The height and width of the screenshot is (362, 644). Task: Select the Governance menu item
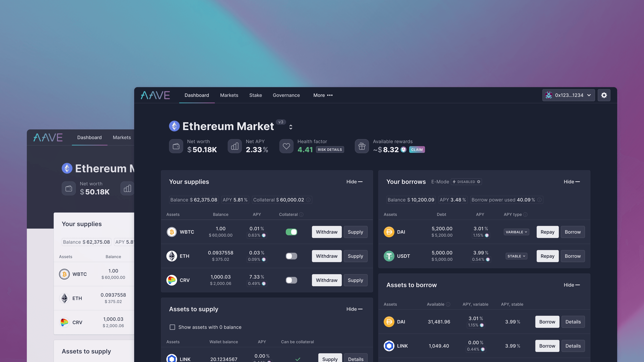tap(286, 95)
